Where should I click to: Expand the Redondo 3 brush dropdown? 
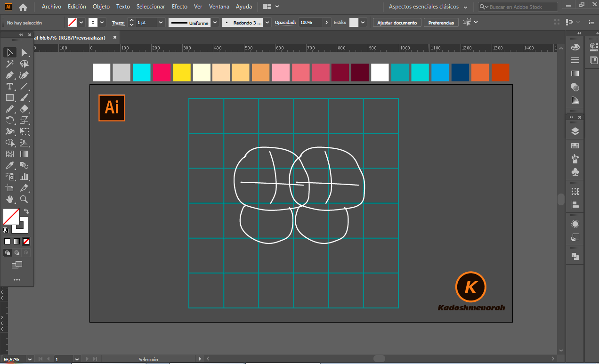click(267, 23)
